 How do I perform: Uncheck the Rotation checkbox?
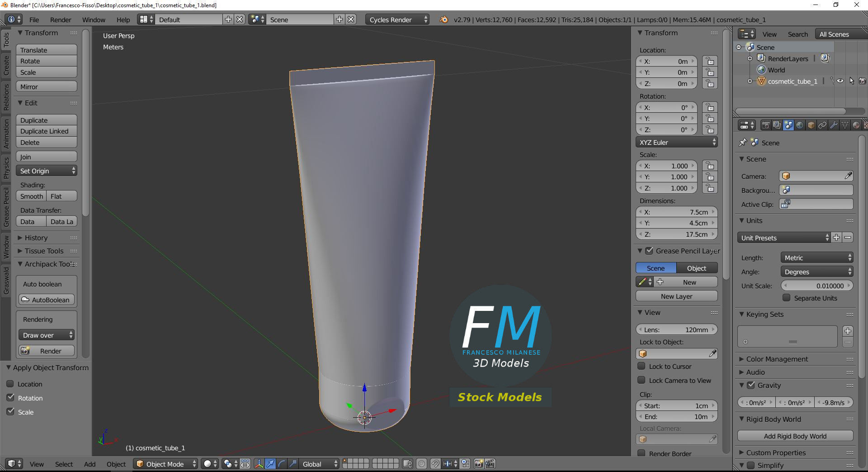[x=10, y=398]
